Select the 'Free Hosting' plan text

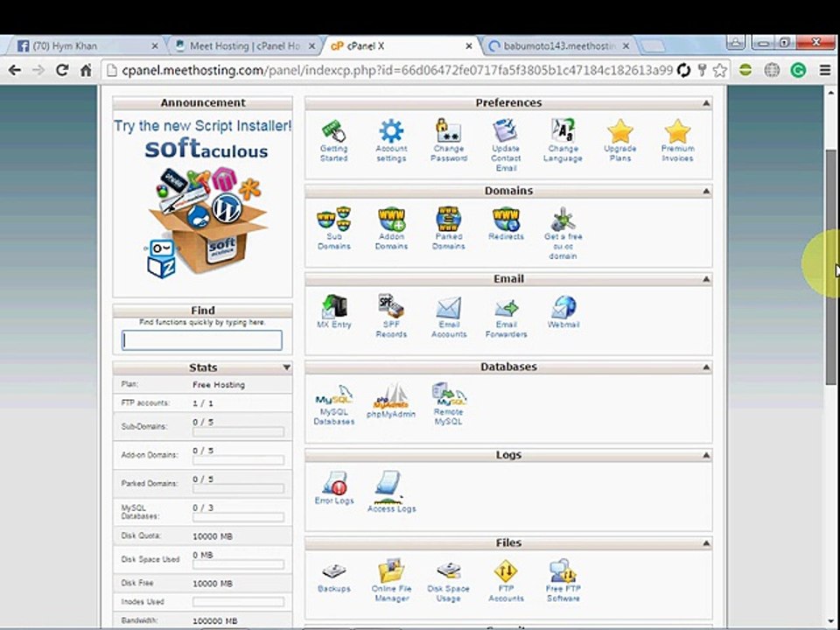(x=219, y=385)
